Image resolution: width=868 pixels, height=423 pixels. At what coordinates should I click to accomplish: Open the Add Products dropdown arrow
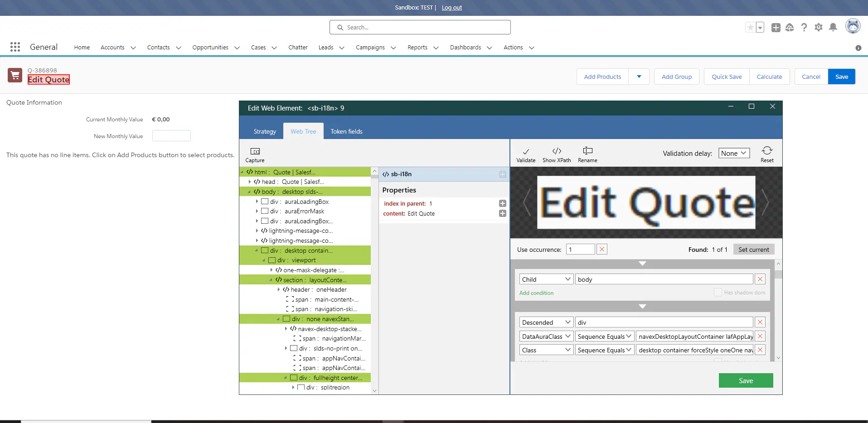click(639, 77)
